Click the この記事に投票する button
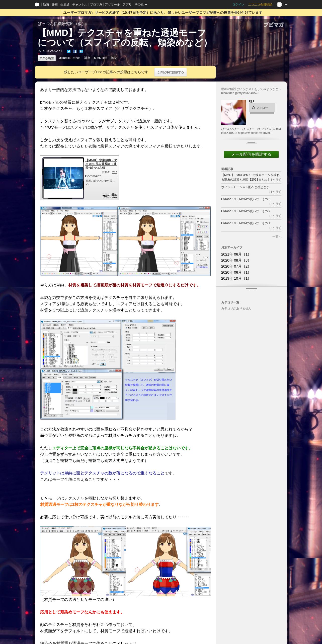This screenshot has width=322, height=644. (171, 72)
